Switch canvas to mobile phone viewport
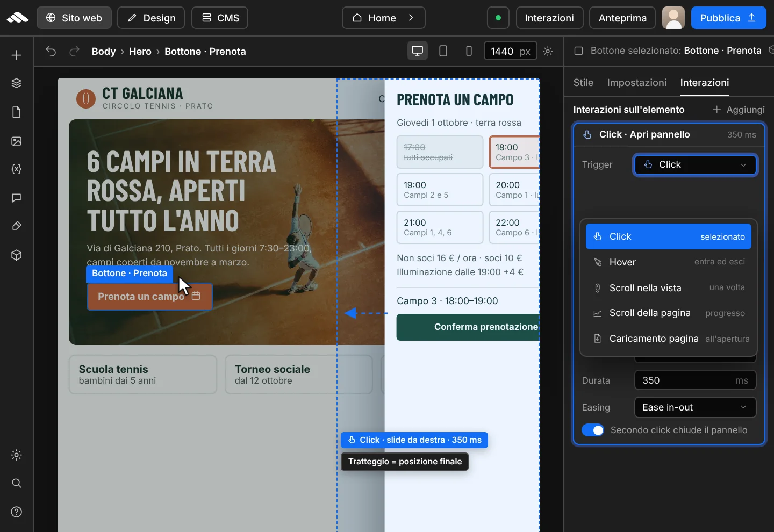The image size is (774, 532). tap(469, 51)
